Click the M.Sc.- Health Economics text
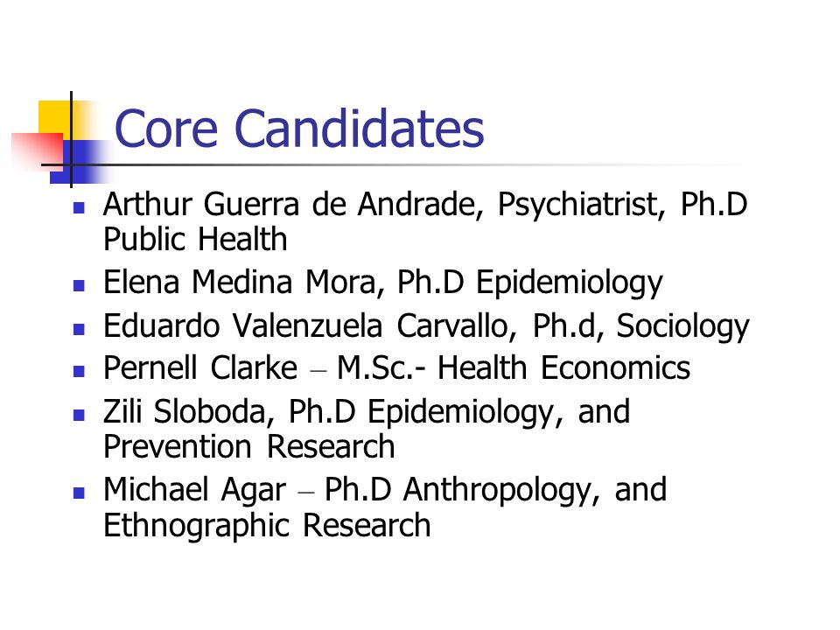840x630 pixels. tap(514, 368)
